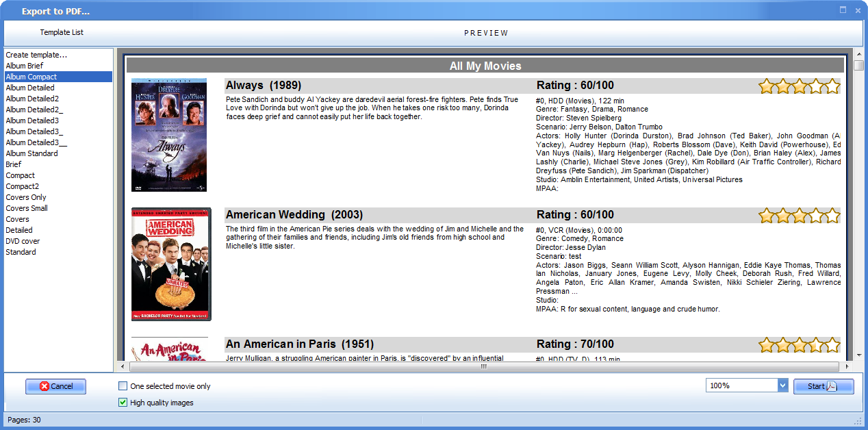This screenshot has height=430, width=868.
Task: Click the Template List label
Action: [62, 32]
